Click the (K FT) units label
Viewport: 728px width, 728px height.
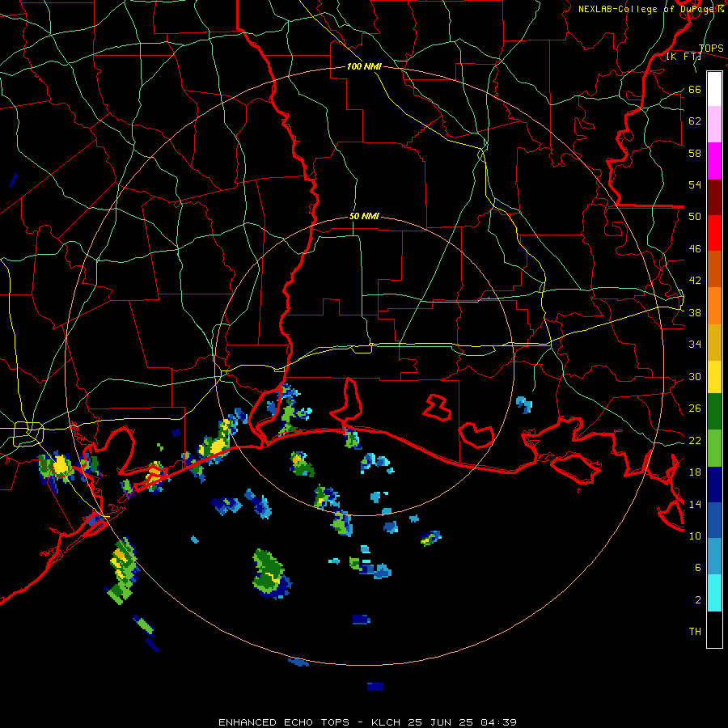coord(684,57)
